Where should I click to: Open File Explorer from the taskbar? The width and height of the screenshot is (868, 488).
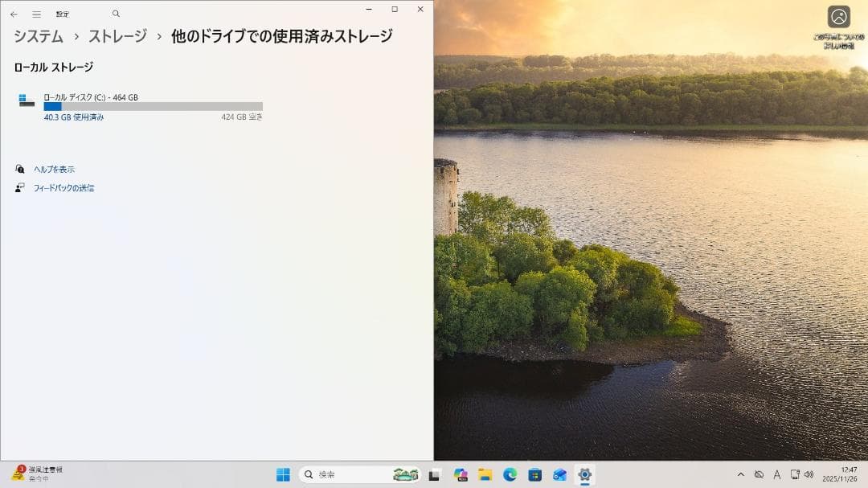pos(485,474)
